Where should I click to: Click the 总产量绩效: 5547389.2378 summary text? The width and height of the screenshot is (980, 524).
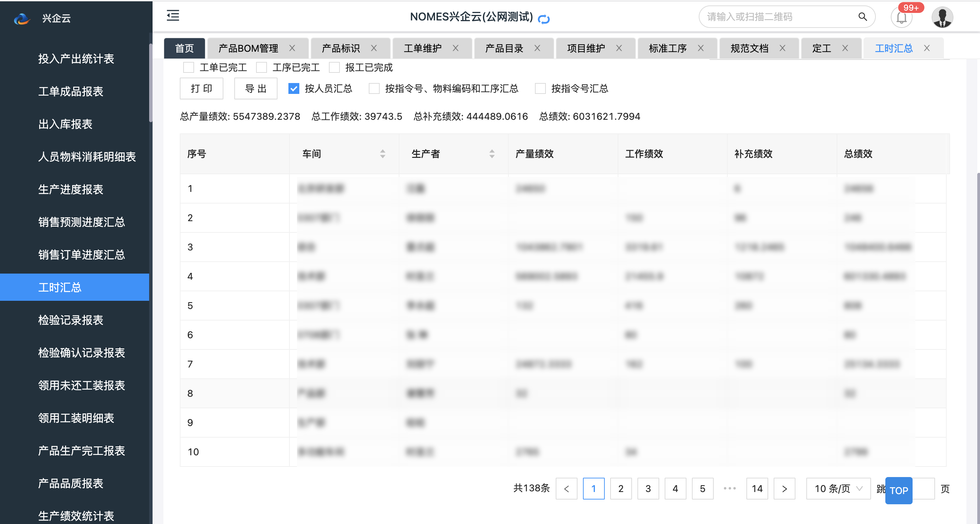click(x=240, y=116)
